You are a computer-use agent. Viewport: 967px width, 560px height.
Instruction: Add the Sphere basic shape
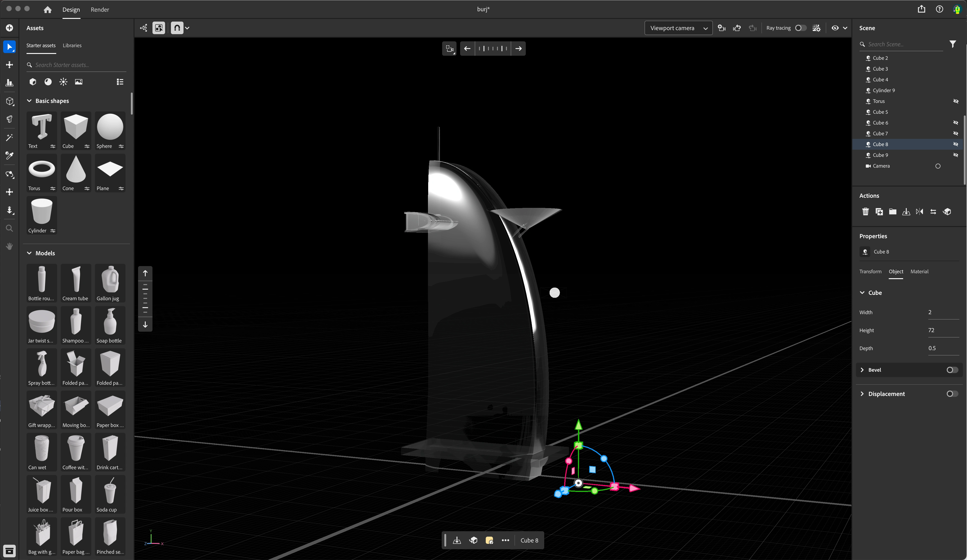[110, 127]
